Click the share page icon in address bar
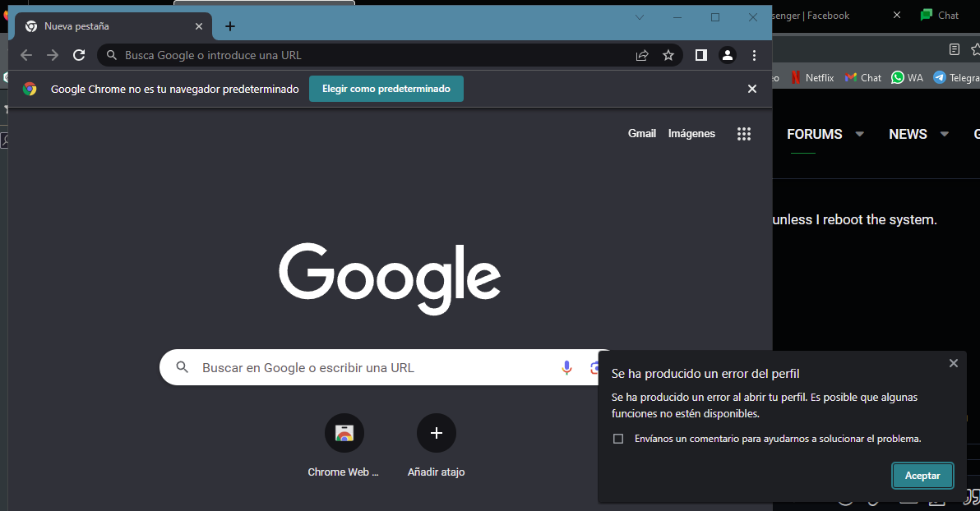980x511 pixels. (x=642, y=55)
